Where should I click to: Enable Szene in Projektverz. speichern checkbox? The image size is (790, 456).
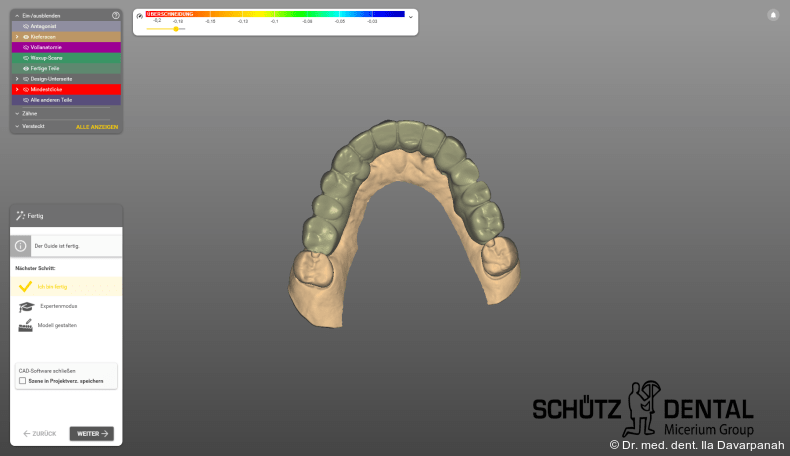tap(22, 381)
